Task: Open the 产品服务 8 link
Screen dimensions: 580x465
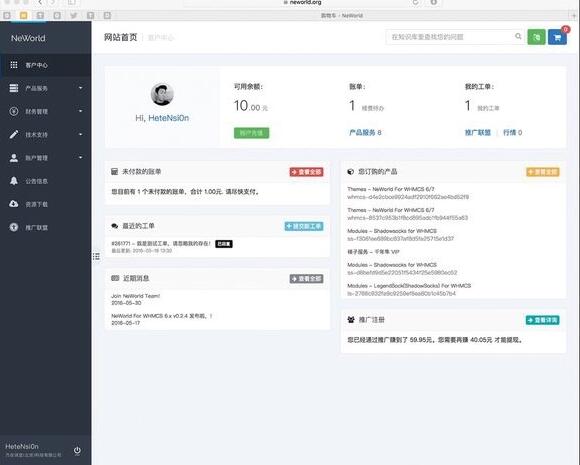Action: point(365,132)
